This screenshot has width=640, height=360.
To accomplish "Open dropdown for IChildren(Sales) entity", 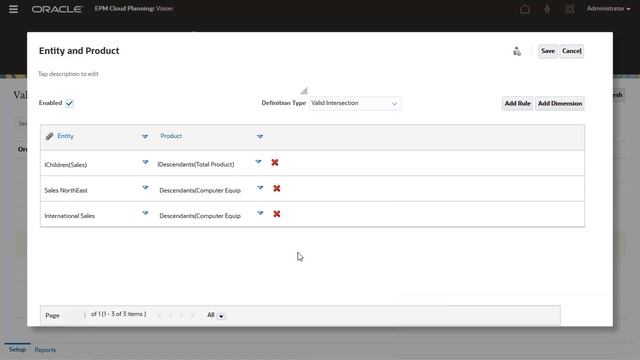I will click(145, 162).
